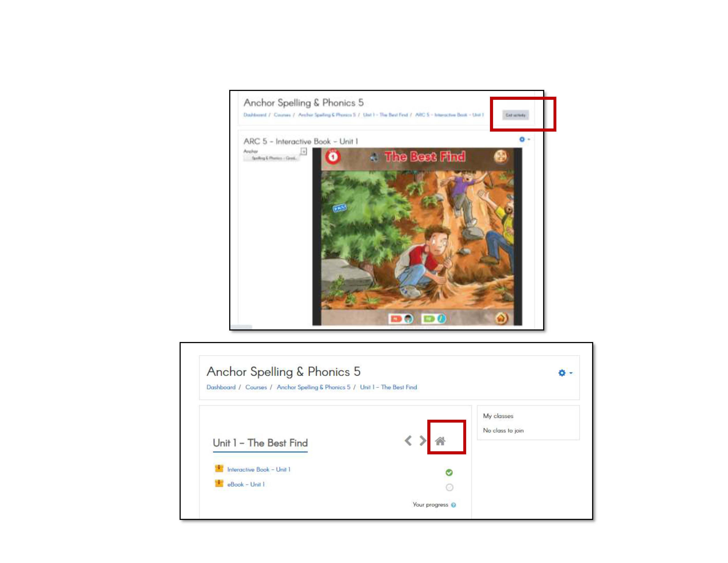Open the eBook – Unit 1 link

coord(246,484)
